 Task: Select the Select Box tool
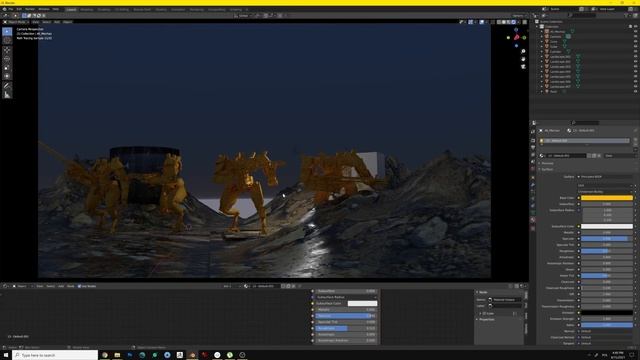tap(7, 31)
